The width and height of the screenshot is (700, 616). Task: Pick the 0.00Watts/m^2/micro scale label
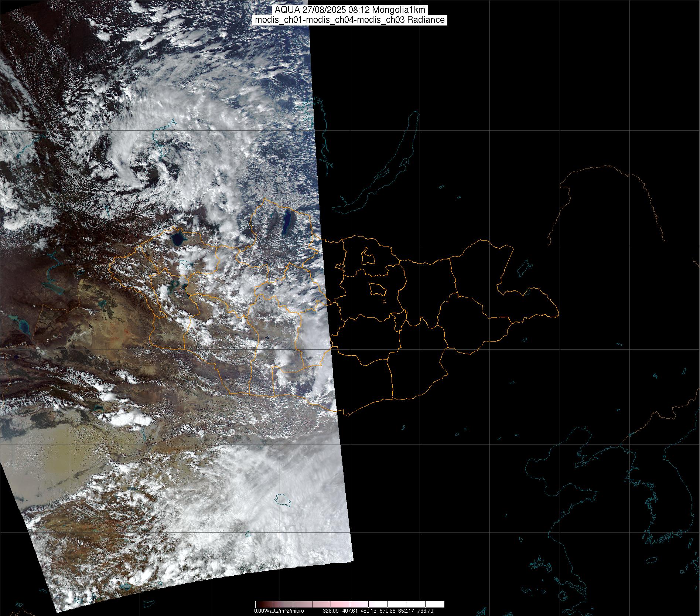pos(279,611)
